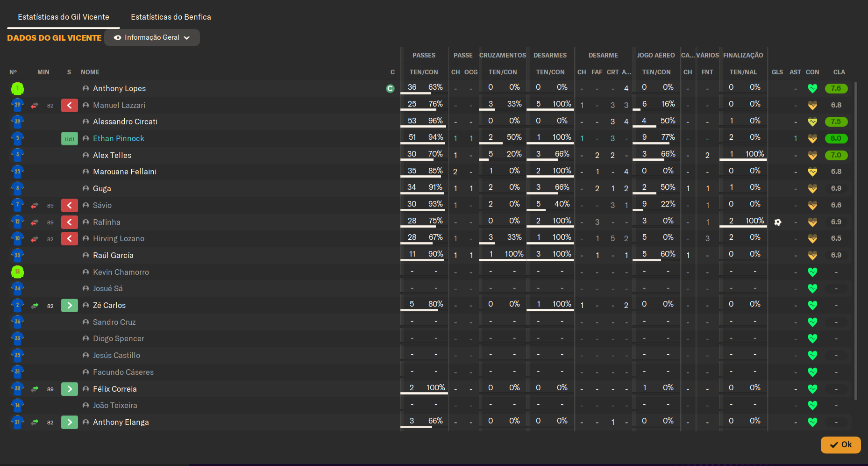
Task: Click the CRUZAMENTOS TEN/CON column header
Action: point(503,72)
